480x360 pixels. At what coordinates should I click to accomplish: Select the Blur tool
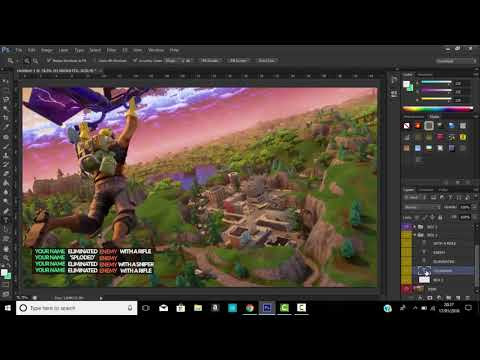[x=6, y=192]
